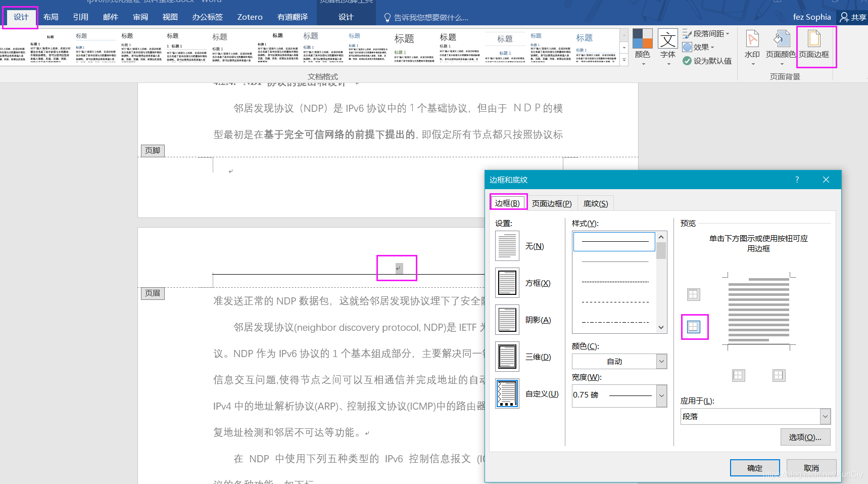Image resolution: width=868 pixels, height=484 pixels.
Task: Click the 共享 share person icon
Action: [844, 17]
